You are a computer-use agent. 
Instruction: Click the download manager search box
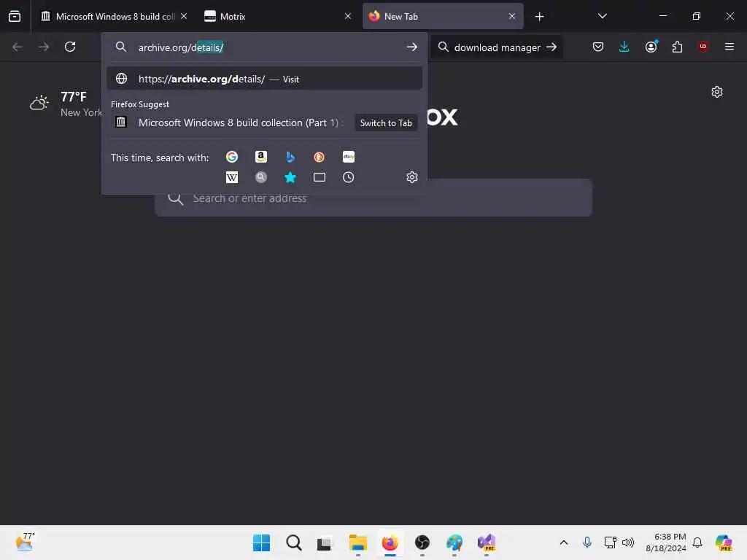coord(497,47)
